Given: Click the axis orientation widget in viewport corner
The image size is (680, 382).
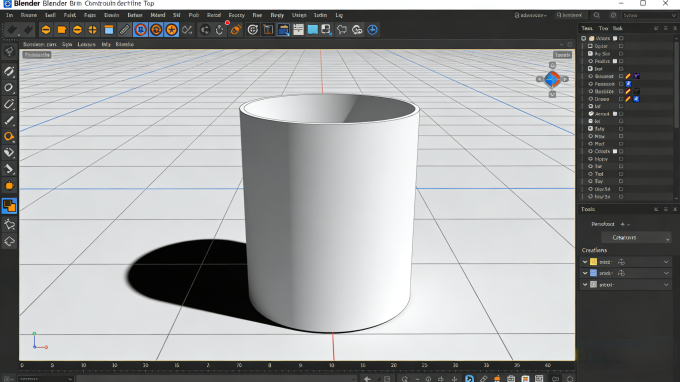Looking at the screenshot, I should [40, 341].
